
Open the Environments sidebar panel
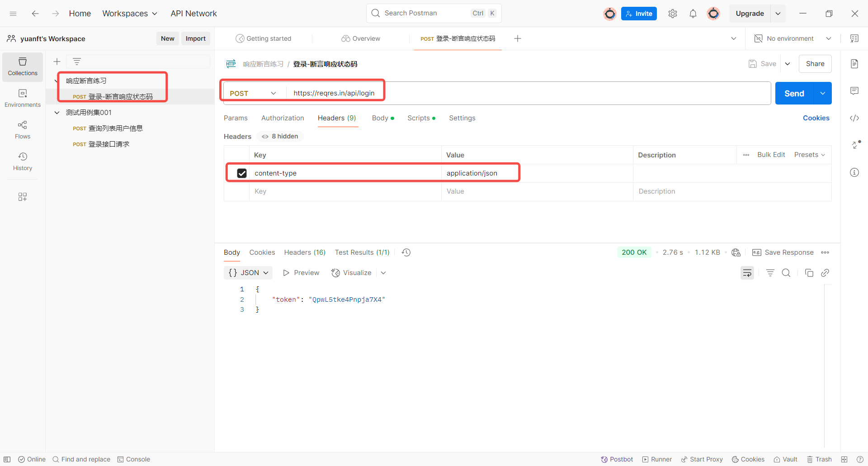pos(23,98)
